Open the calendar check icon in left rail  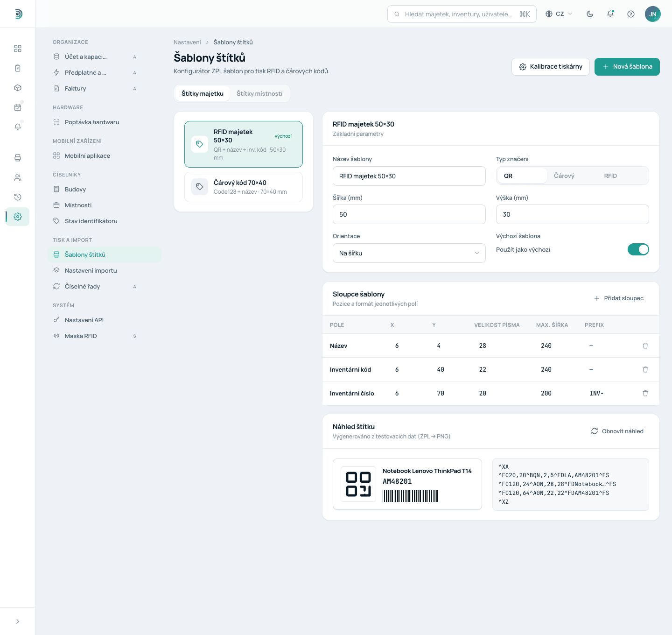[18, 107]
